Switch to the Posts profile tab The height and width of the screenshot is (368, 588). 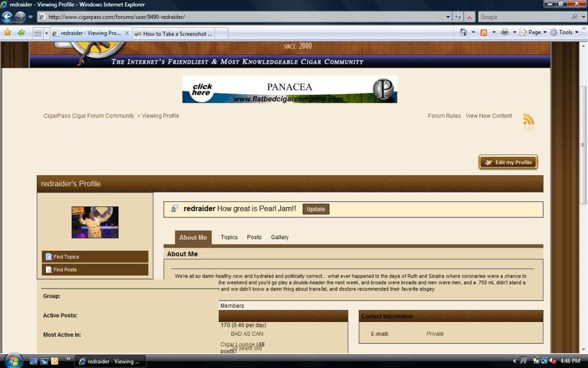click(x=254, y=237)
